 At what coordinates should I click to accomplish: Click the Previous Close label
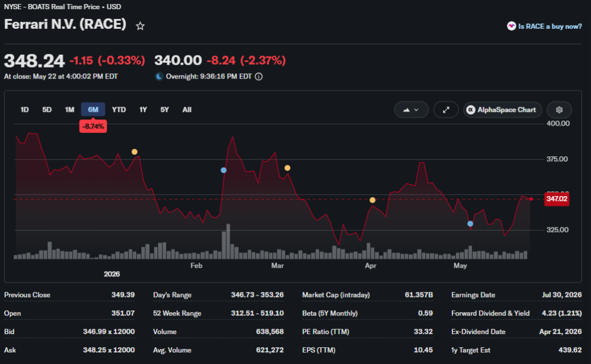[27, 295]
